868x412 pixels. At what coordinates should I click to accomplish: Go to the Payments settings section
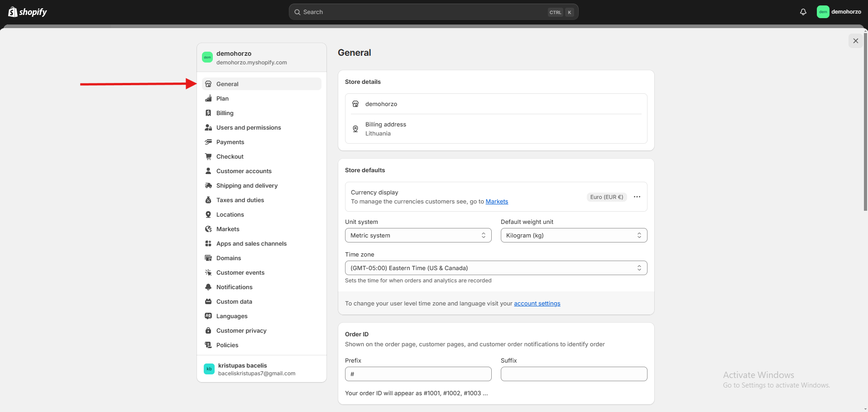click(230, 142)
